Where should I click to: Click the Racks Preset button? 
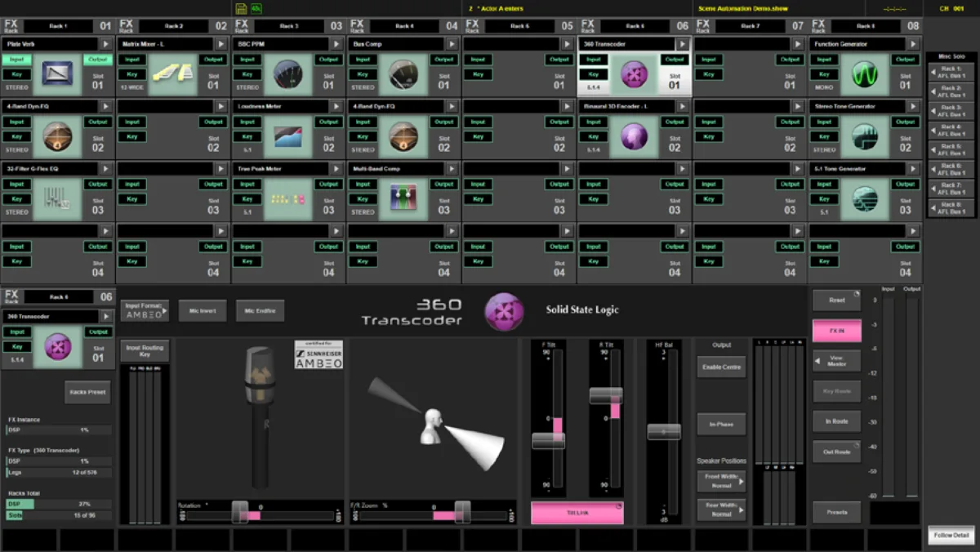(x=87, y=392)
